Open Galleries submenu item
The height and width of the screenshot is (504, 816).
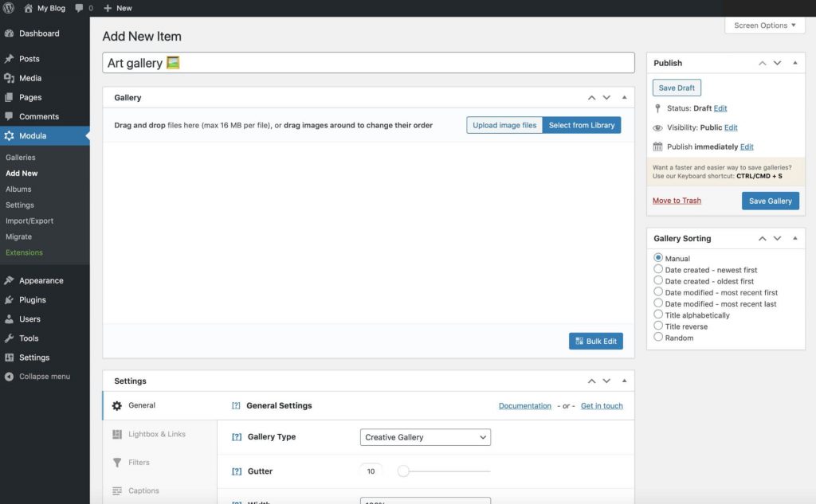pyautogui.click(x=21, y=158)
